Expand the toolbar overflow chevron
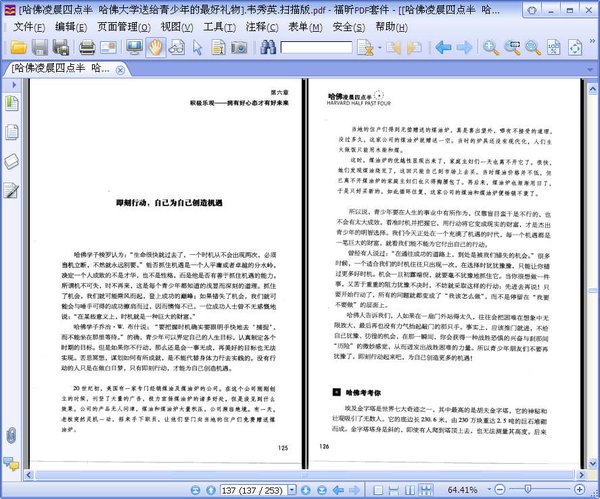This screenshot has width=600, height=499. [593, 41]
